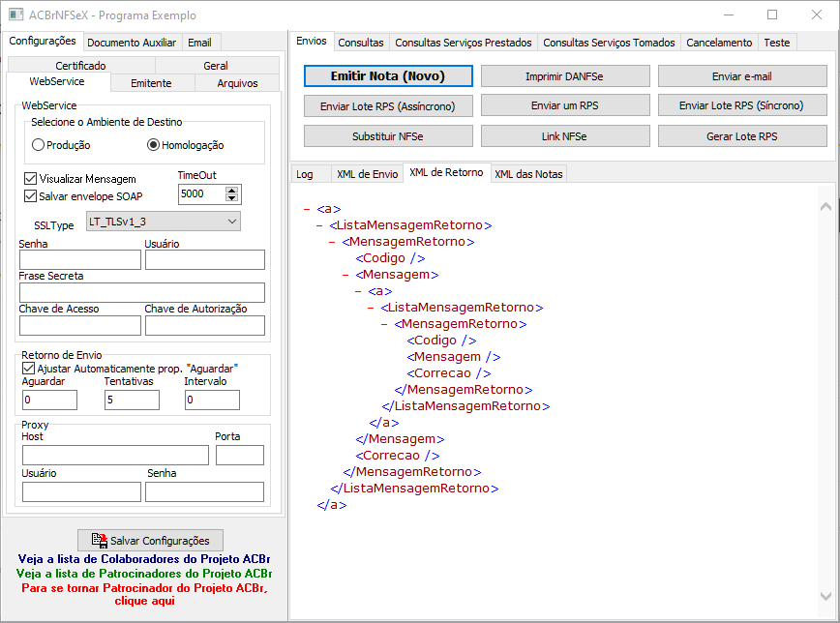840x623 pixels.
Task: Open Consultas Serviços Tomados tab
Action: (609, 43)
